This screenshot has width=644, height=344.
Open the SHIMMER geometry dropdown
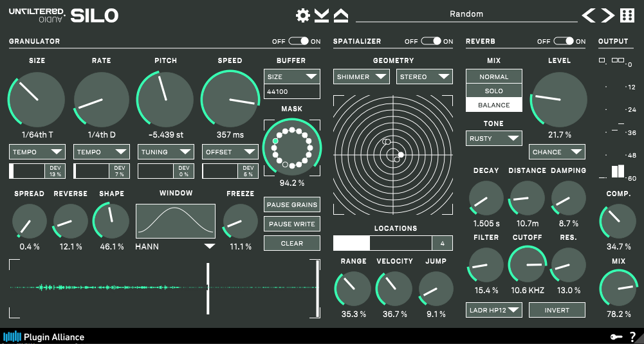pyautogui.click(x=362, y=77)
